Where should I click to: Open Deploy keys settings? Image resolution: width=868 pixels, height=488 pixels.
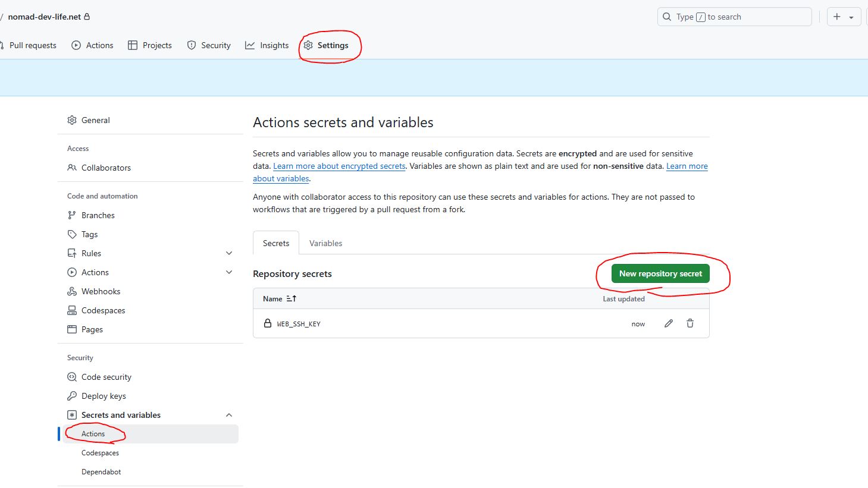tap(103, 396)
